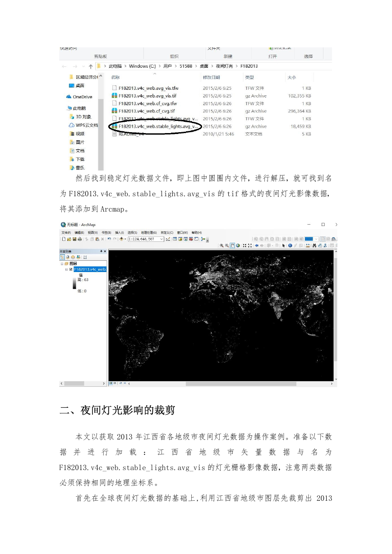Click the New map document icon in ArcMap
Image resolution: width=392 pixels, height=554 pixels.
(64, 239)
